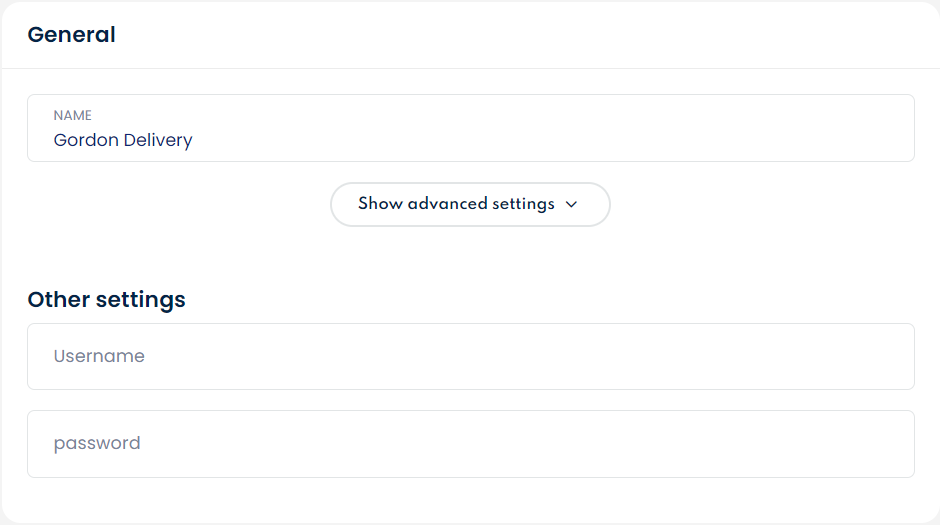The height and width of the screenshot is (525, 940).
Task: Click the Other settings section heading
Action: pyautogui.click(x=106, y=299)
